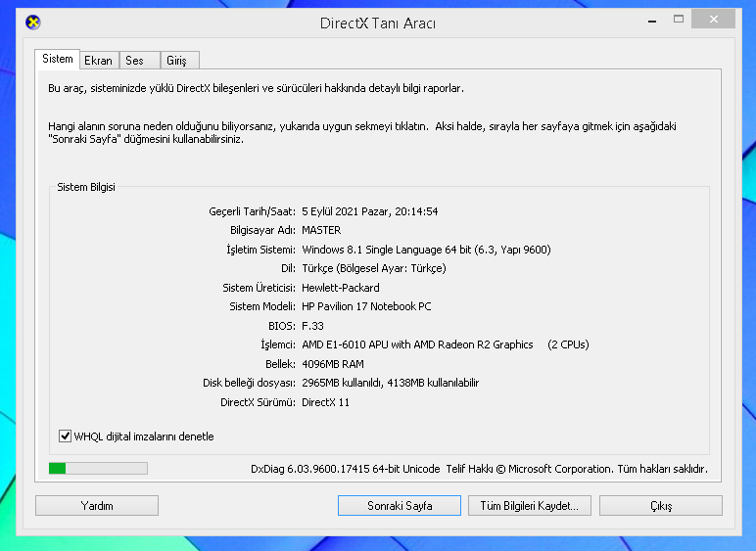Click 'AMD E1-6010 APU with AMD Radeon R2 Graphics' value
The image size is (756, 551).
point(417,344)
